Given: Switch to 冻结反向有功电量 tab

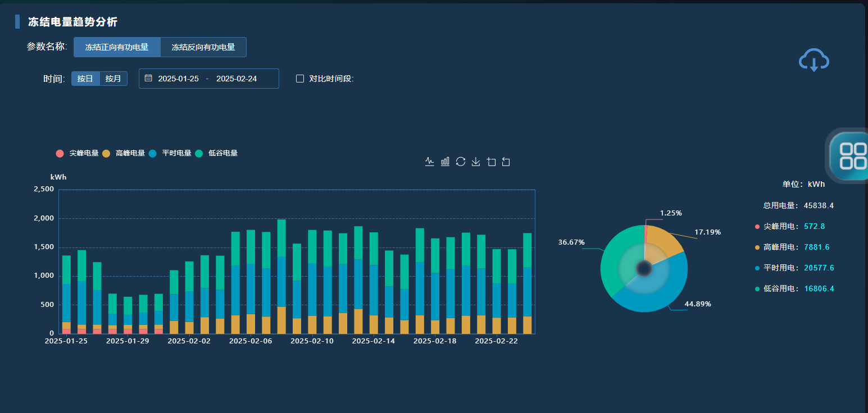Looking at the screenshot, I should [x=203, y=47].
